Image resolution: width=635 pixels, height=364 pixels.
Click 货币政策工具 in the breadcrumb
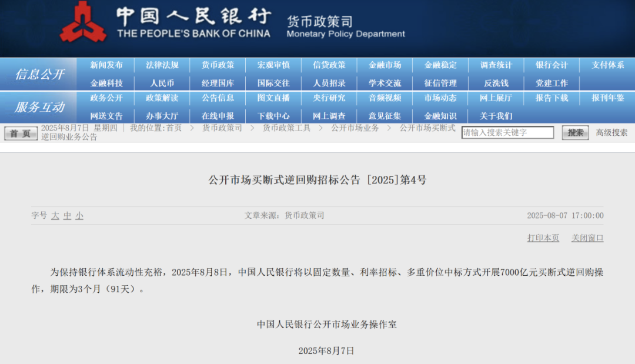tap(286, 128)
